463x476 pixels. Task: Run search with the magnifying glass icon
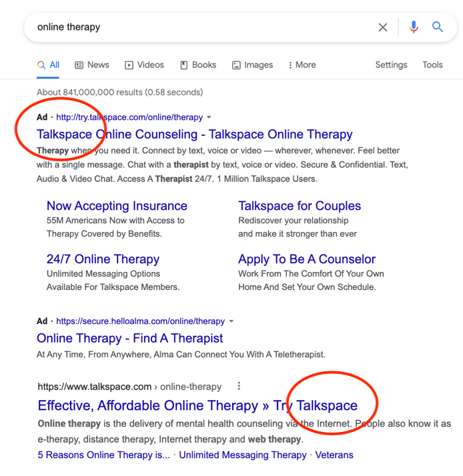438,27
